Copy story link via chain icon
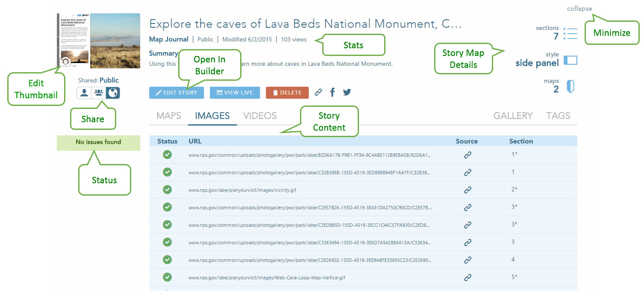 click(318, 92)
